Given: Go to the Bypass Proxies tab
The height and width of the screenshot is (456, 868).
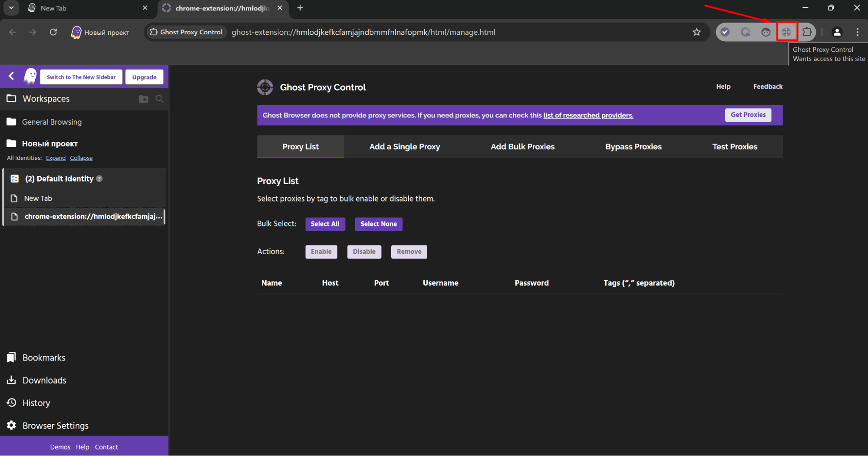Looking at the screenshot, I should [633, 147].
